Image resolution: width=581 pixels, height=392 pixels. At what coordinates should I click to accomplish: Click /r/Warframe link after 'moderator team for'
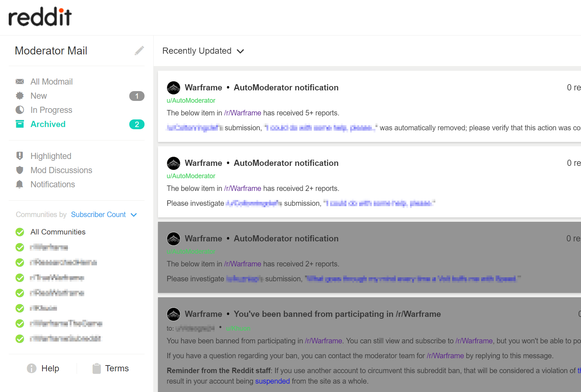[445, 356]
